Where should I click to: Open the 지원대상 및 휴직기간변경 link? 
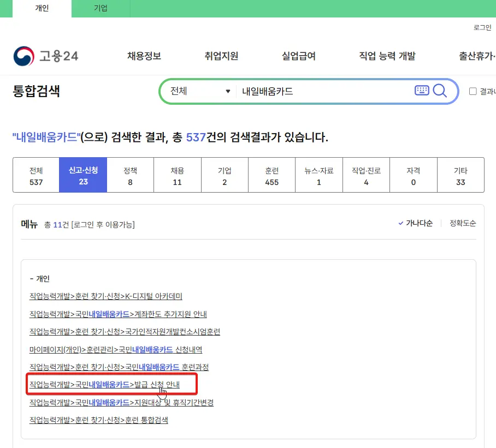[x=121, y=403]
